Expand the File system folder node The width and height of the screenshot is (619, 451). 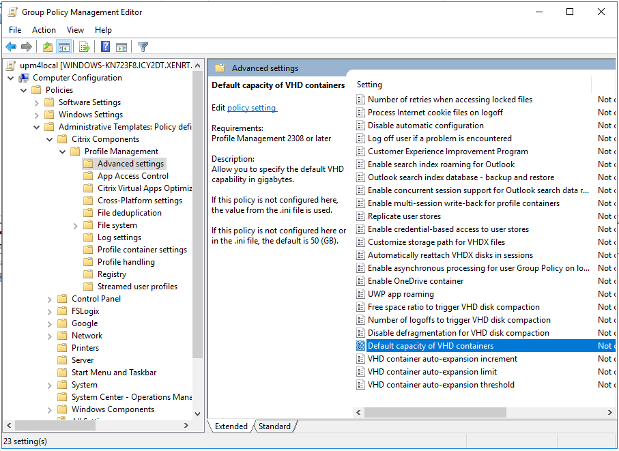74,225
